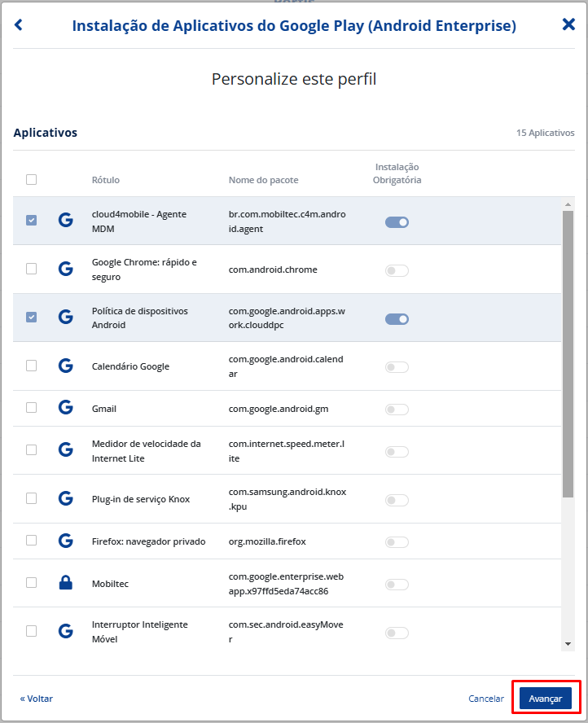588x723 pixels.
Task: Tick the Mobiltec checkbox
Action: pyautogui.click(x=32, y=583)
